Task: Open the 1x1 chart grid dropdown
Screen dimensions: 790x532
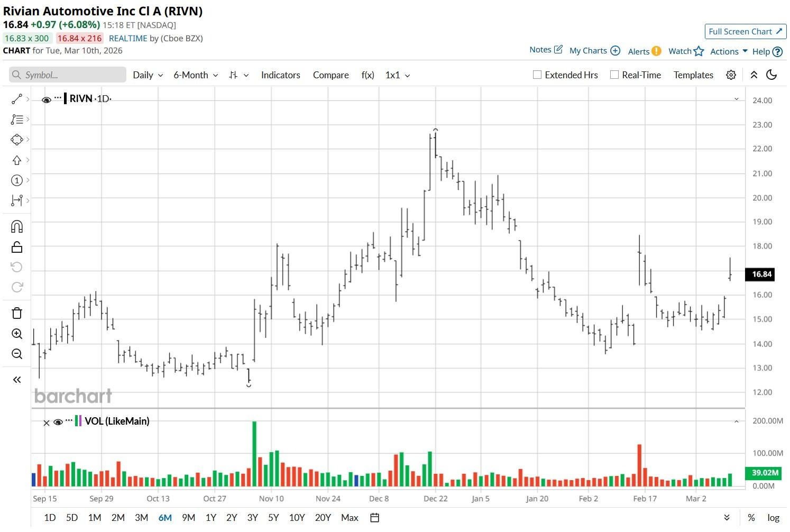Action: (398, 75)
